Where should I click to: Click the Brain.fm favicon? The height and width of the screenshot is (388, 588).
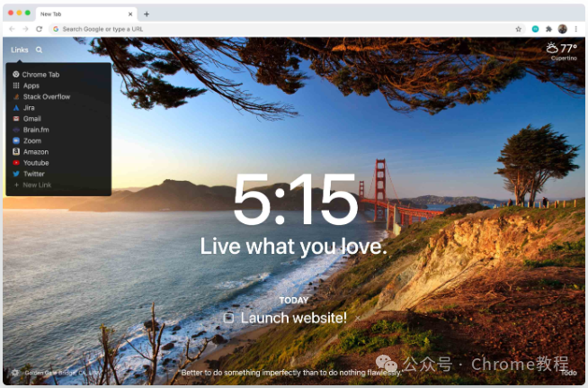point(16,130)
